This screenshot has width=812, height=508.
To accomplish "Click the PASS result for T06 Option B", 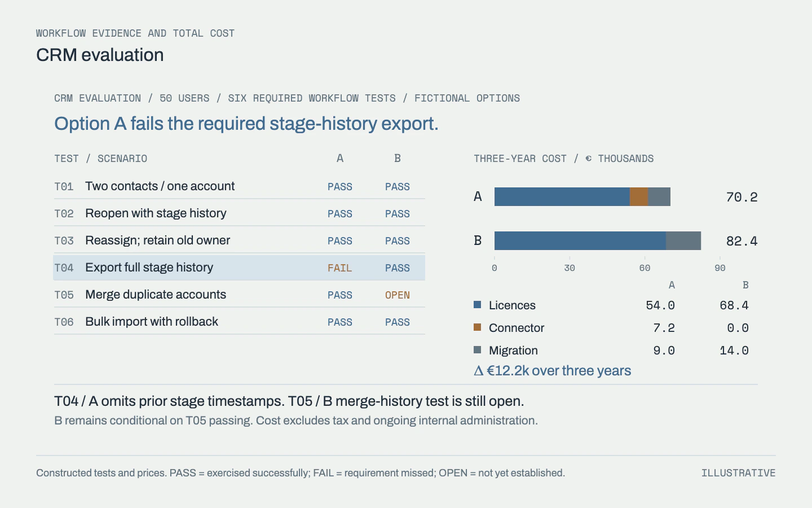I will pyautogui.click(x=398, y=322).
